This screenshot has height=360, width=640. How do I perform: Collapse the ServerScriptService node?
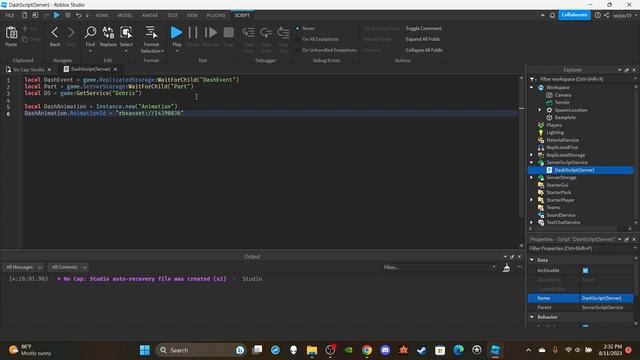point(531,162)
